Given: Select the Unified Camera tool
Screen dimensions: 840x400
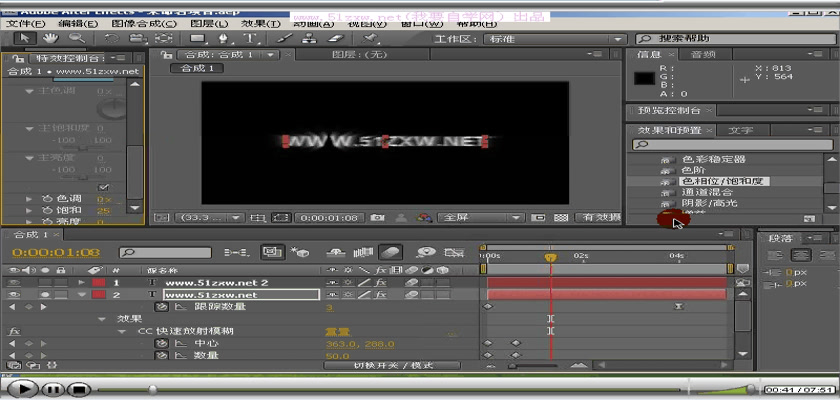Looking at the screenshot, I should point(138,39).
